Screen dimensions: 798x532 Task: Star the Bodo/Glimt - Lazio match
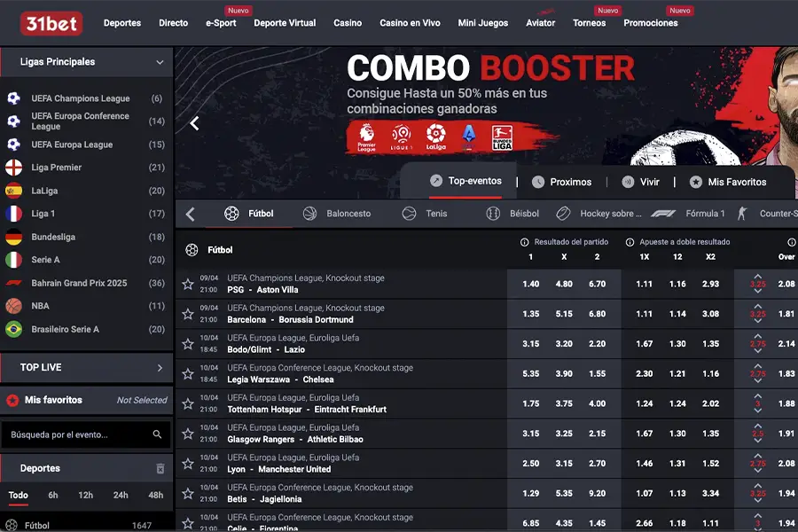[188, 344]
